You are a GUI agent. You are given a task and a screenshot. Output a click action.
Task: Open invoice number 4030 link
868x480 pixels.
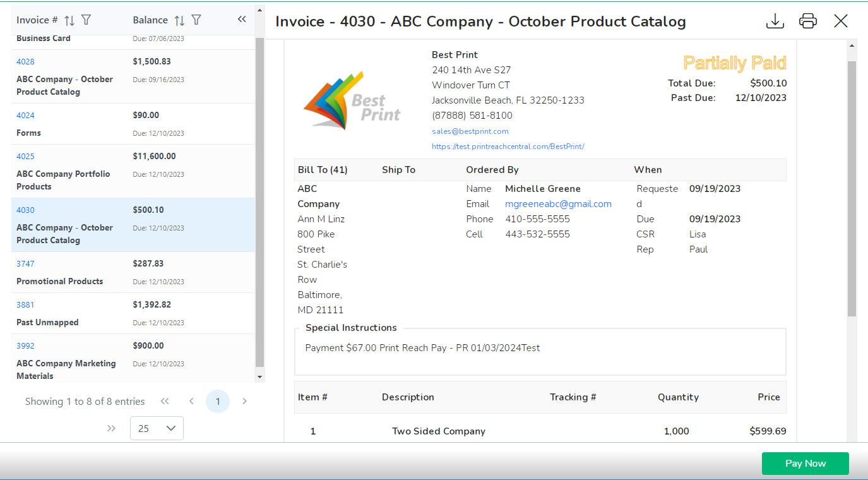point(25,210)
